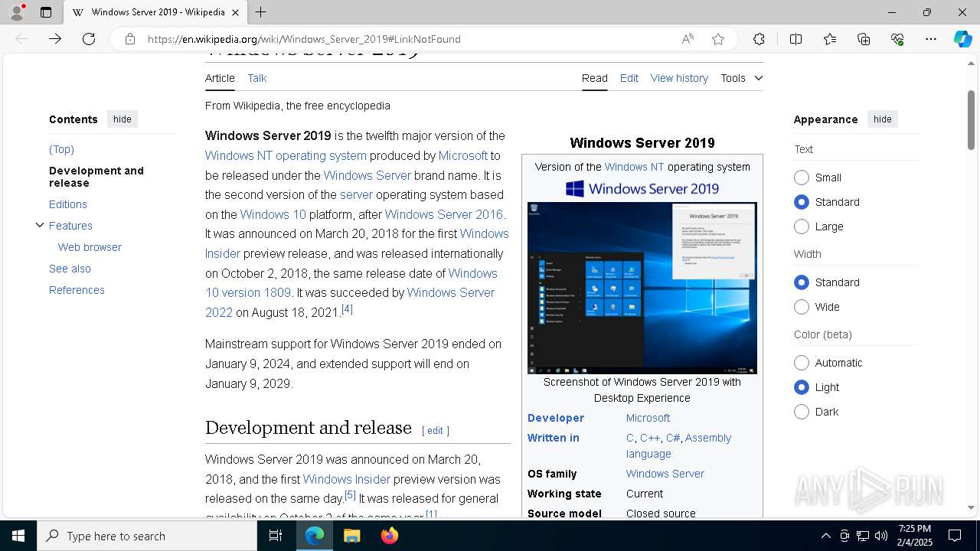Viewport: 980px width, 551px height.
Task: Click the taskbar search box
Action: (147, 536)
